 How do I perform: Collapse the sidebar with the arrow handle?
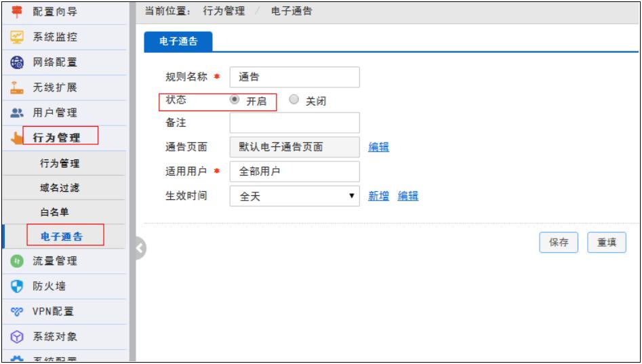pos(140,248)
